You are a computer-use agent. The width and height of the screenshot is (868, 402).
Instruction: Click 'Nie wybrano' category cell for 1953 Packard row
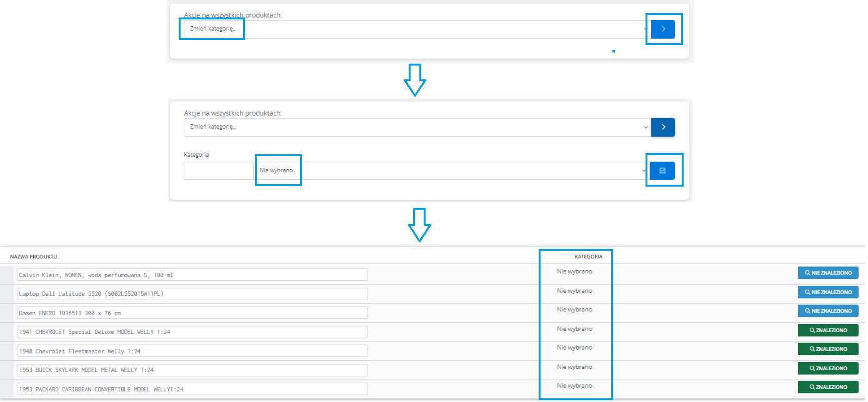pos(574,386)
